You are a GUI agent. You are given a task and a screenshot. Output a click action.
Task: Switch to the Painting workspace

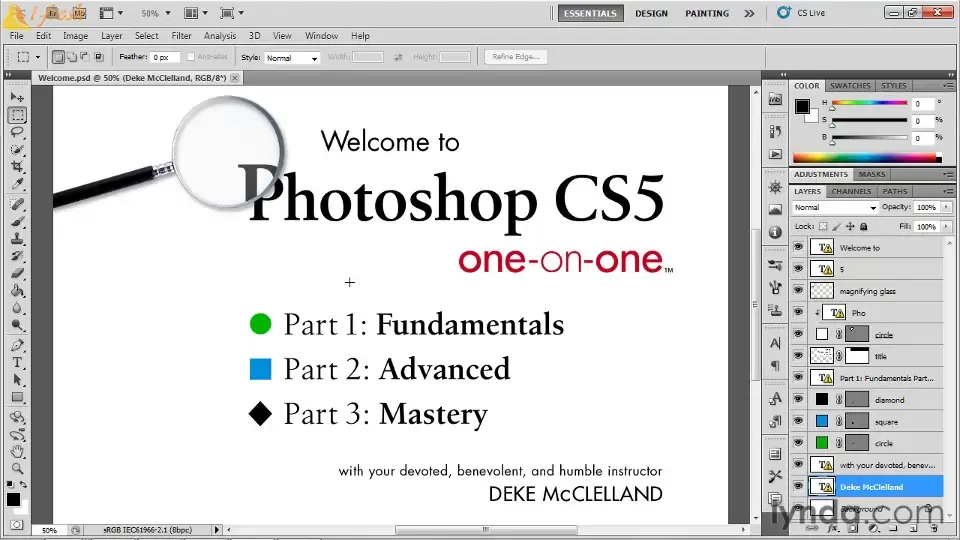tap(707, 13)
